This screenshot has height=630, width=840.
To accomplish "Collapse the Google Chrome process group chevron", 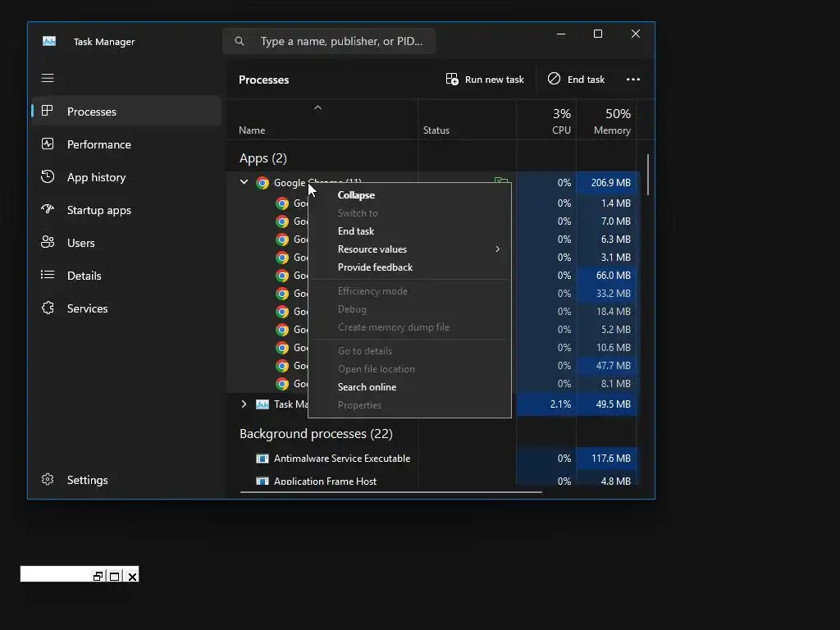I will click(244, 182).
